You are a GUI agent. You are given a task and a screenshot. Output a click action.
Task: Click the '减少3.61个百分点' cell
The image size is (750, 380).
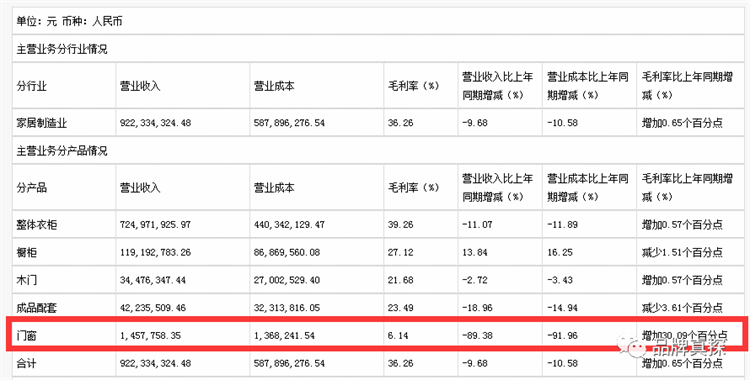point(682,308)
